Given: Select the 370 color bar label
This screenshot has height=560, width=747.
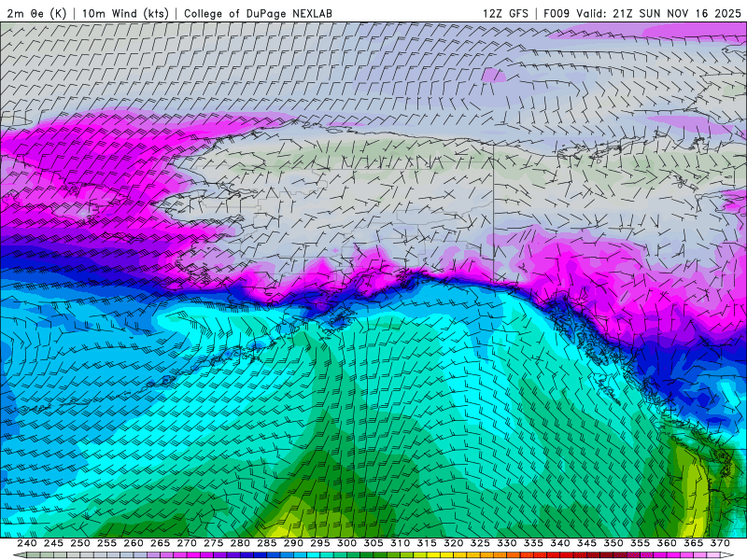Looking at the screenshot, I should pos(720,543).
